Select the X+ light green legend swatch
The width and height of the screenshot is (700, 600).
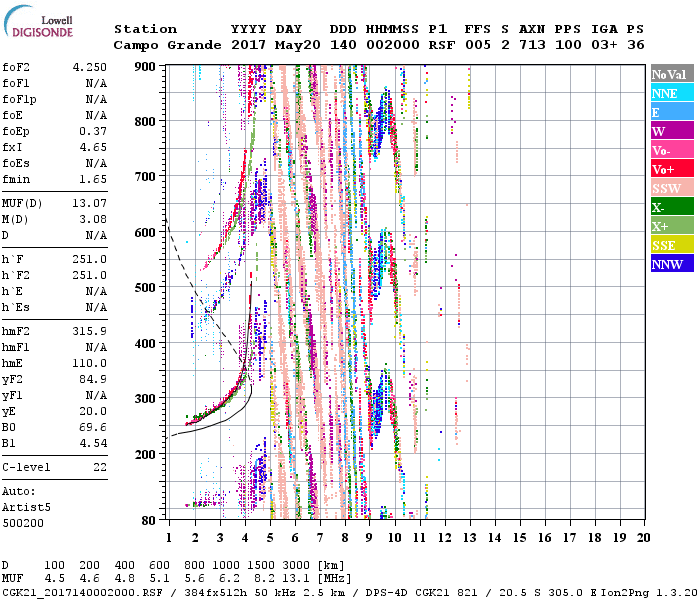[672, 225]
